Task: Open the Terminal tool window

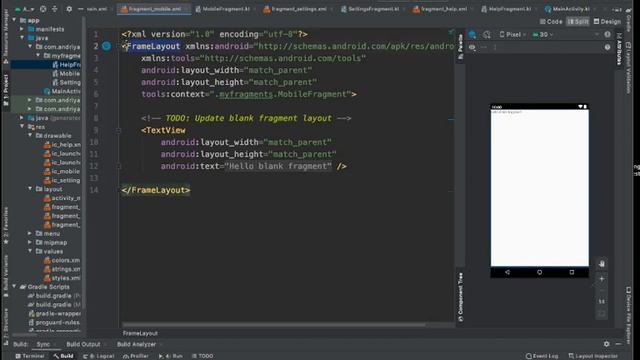Action: [30, 356]
